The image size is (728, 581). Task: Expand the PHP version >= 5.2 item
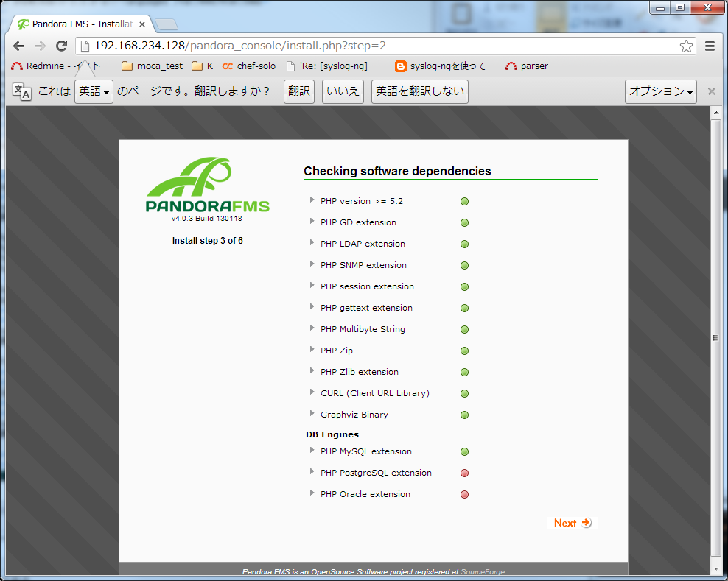tap(312, 200)
